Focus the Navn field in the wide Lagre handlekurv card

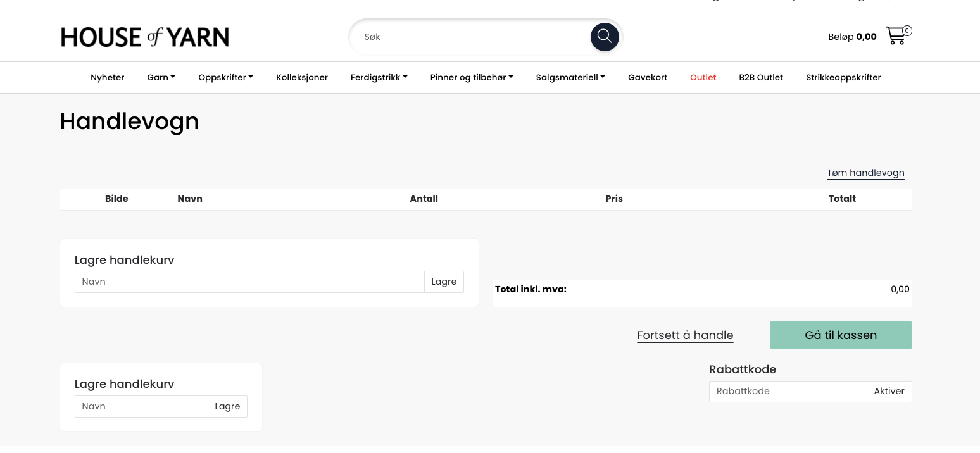(249, 282)
